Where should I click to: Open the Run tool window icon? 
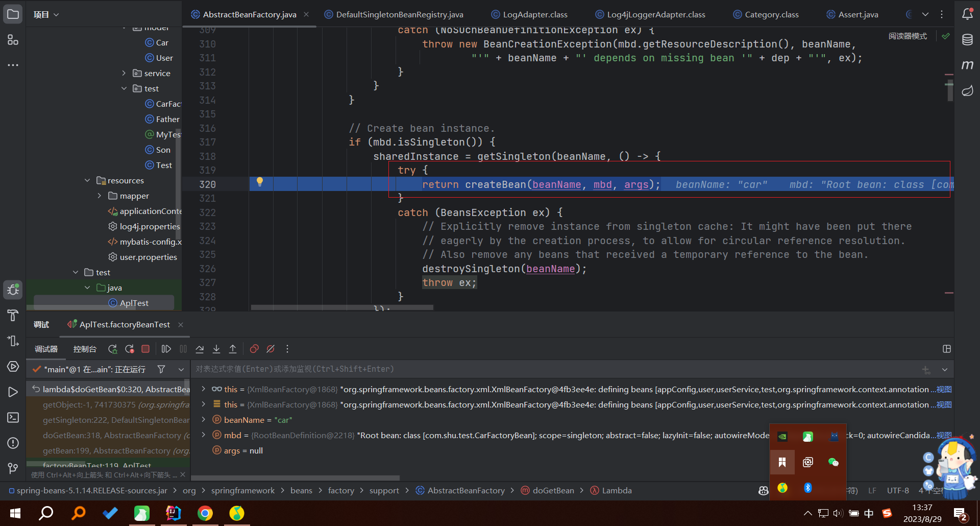tap(13, 392)
